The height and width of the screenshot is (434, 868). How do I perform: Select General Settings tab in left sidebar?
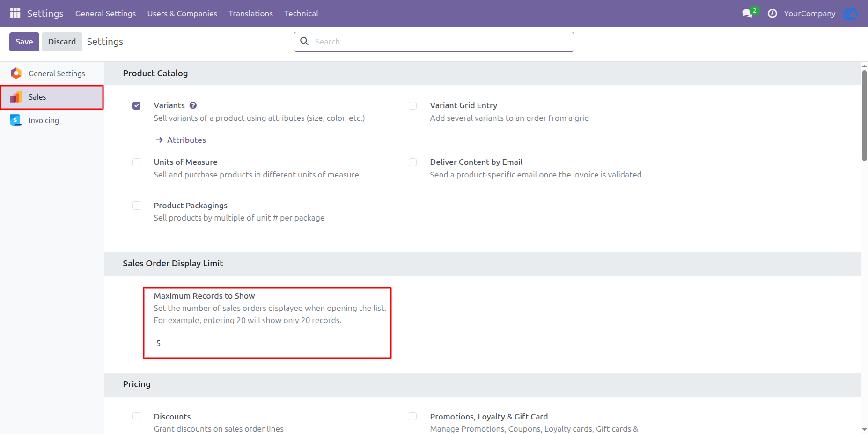52,74
